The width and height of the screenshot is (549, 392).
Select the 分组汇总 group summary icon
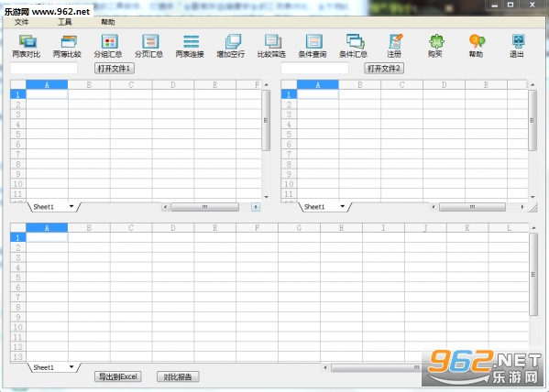tap(108, 46)
